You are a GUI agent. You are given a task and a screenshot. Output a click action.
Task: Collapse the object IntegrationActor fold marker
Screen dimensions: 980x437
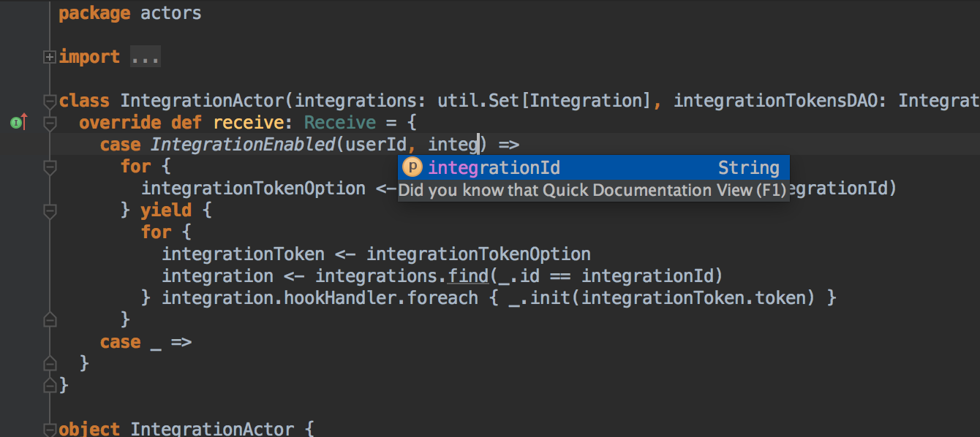(x=50, y=430)
